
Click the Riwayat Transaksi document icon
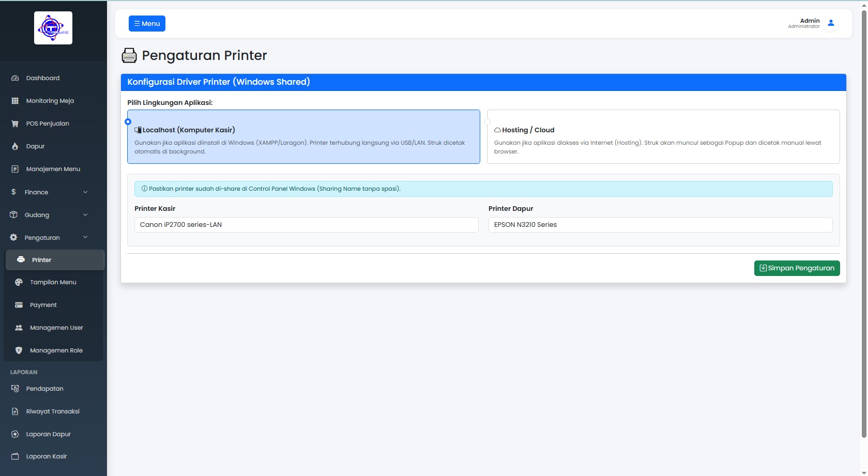point(15,411)
